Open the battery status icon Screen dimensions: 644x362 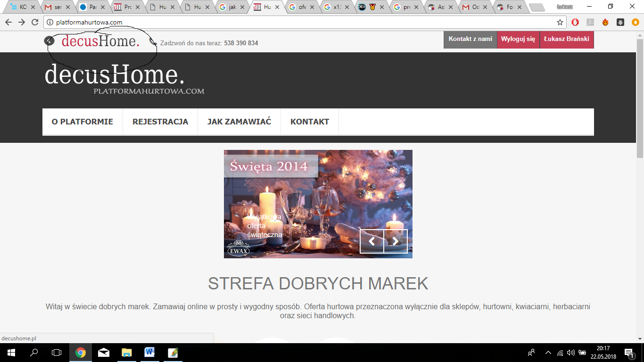pos(582,353)
